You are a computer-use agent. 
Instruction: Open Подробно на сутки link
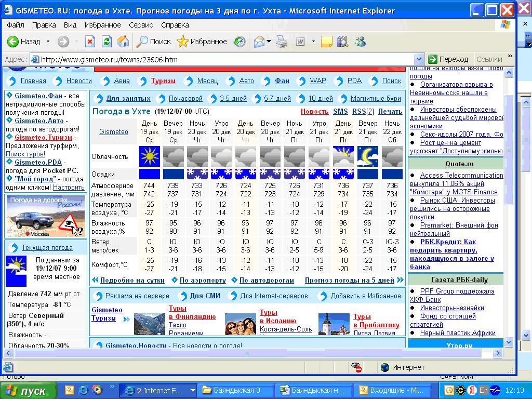[x=132, y=281]
